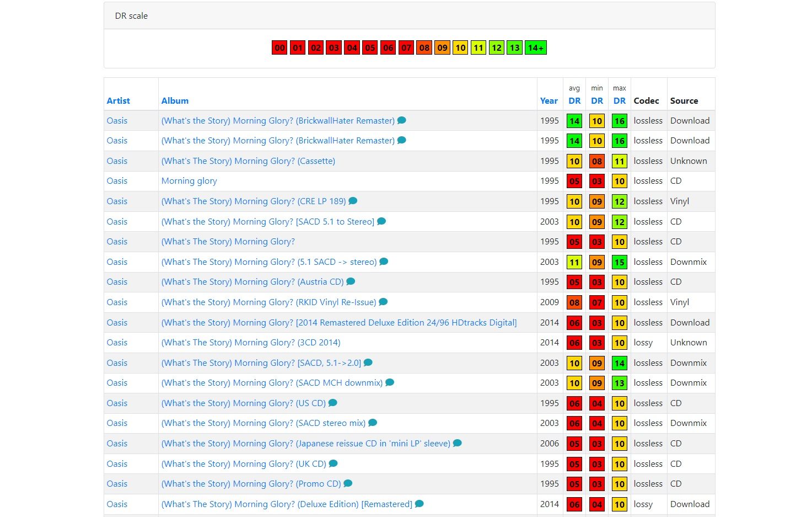The image size is (812, 517).
Task: Click the 08 swatch in DR scale
Action: coord(424,47)
